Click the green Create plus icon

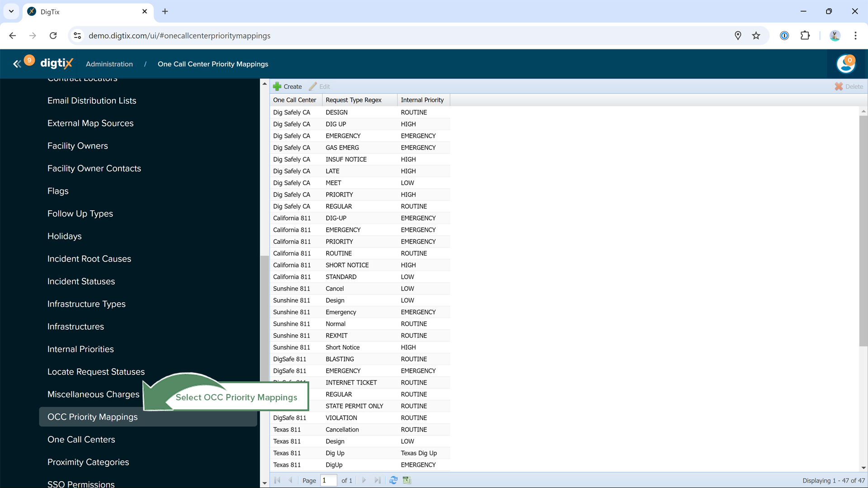[277, 86]
